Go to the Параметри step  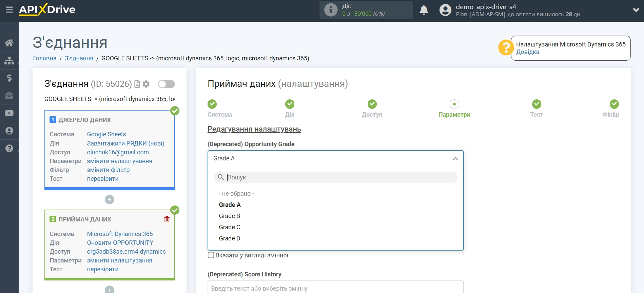click(x=454, y=109)
